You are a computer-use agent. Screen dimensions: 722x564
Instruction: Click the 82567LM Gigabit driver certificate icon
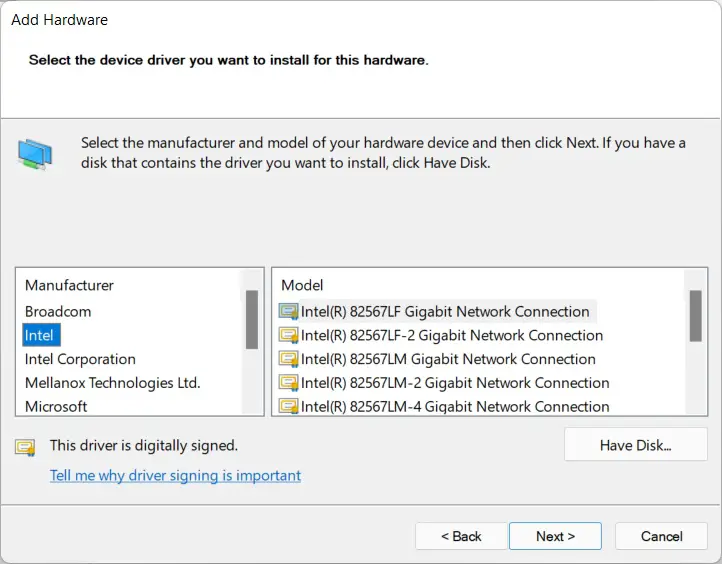pos(288,359)
